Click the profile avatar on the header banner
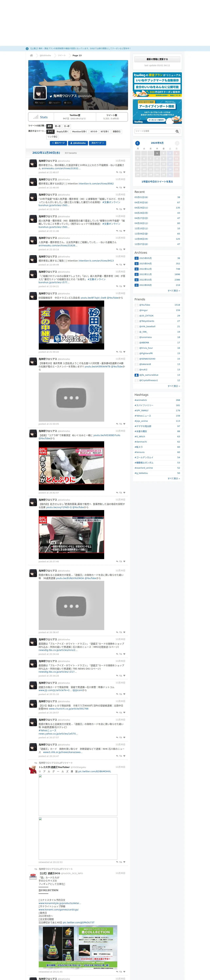The height and width of the screenshot is (980, 210). coord(40,92)
